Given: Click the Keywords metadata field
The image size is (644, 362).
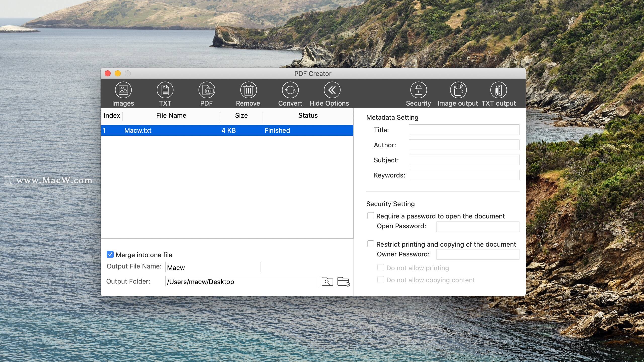Looking at the screenshot, I should tap(464, 175).
